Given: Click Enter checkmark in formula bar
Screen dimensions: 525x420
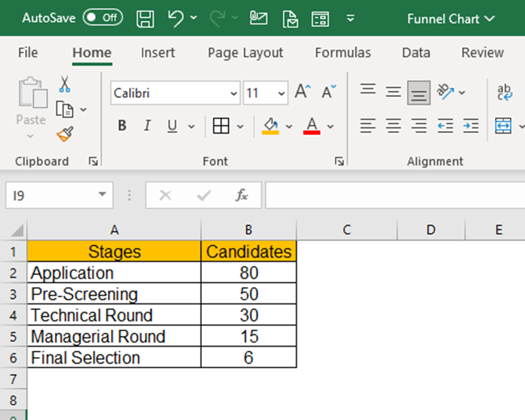Looking at the screenshot, I should pos(204,195).
